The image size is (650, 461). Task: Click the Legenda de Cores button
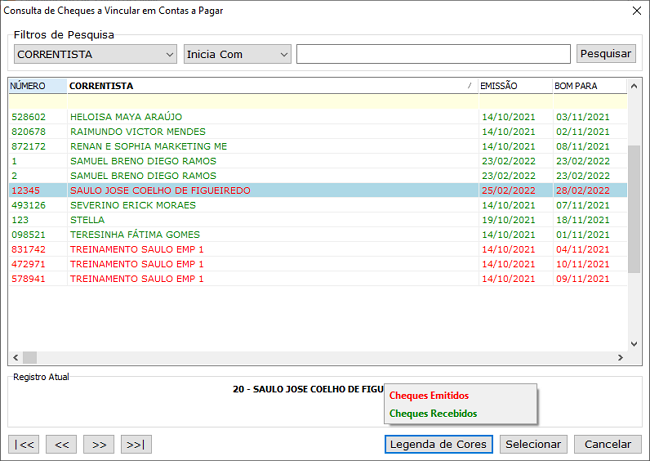coord(438,444)
